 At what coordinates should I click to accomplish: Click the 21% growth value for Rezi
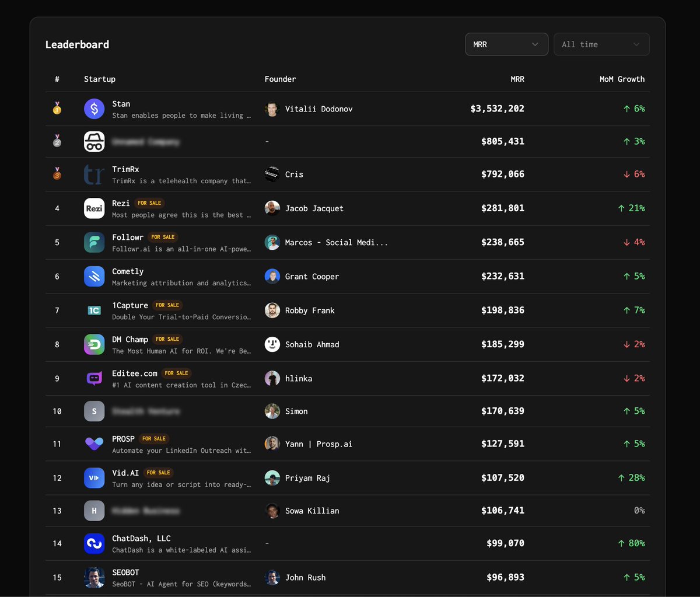[x=631, y=208]
